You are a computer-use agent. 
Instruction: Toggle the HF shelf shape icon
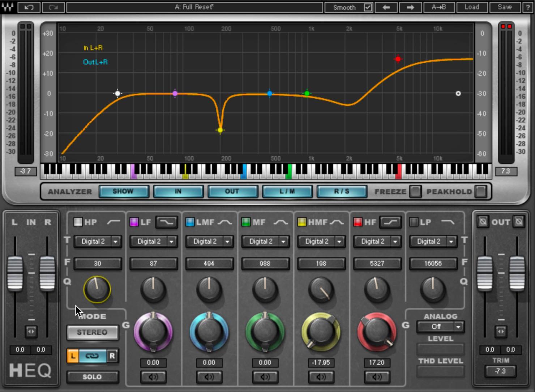390,222
